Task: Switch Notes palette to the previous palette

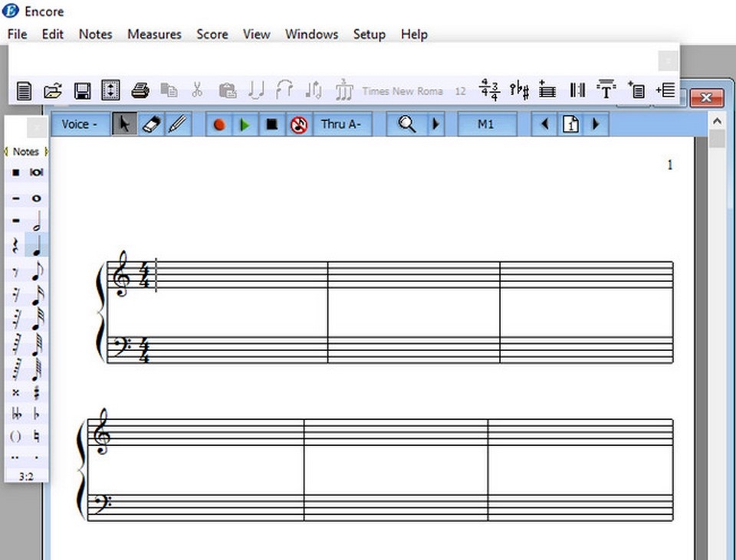Action: [x=7, y=152]
